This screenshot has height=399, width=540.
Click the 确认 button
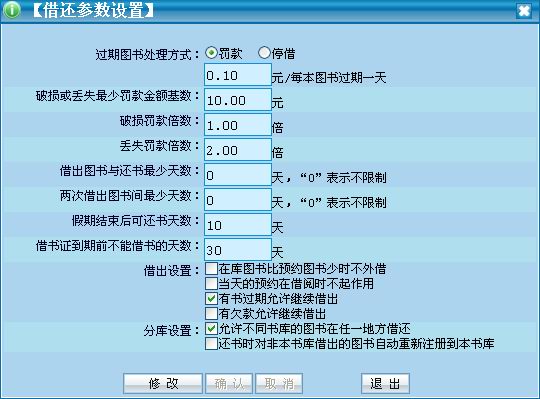[x=229, y=383]
